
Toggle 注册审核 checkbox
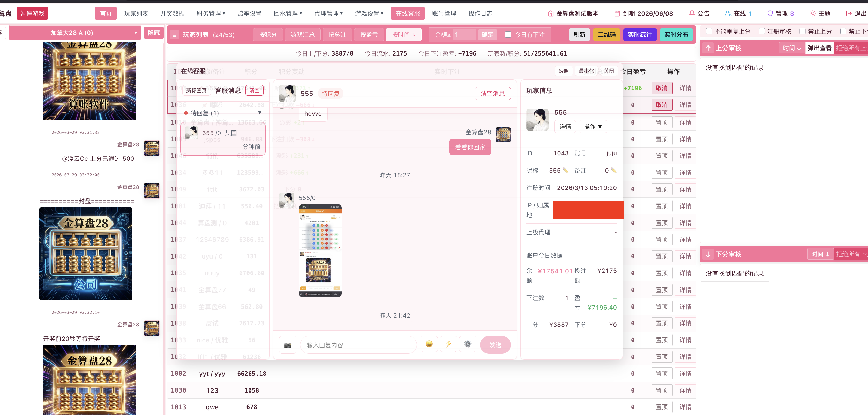point(761,31)
